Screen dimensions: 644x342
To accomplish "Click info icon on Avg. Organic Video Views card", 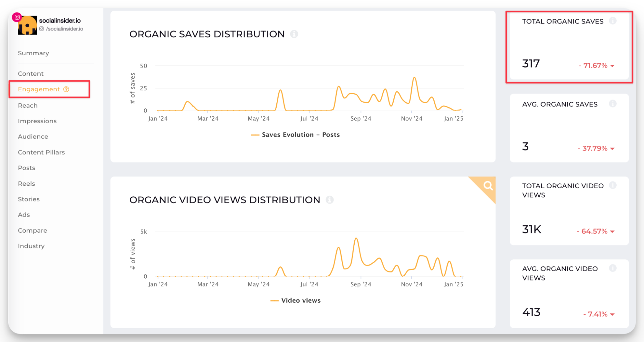I will [x=613, y=268].
